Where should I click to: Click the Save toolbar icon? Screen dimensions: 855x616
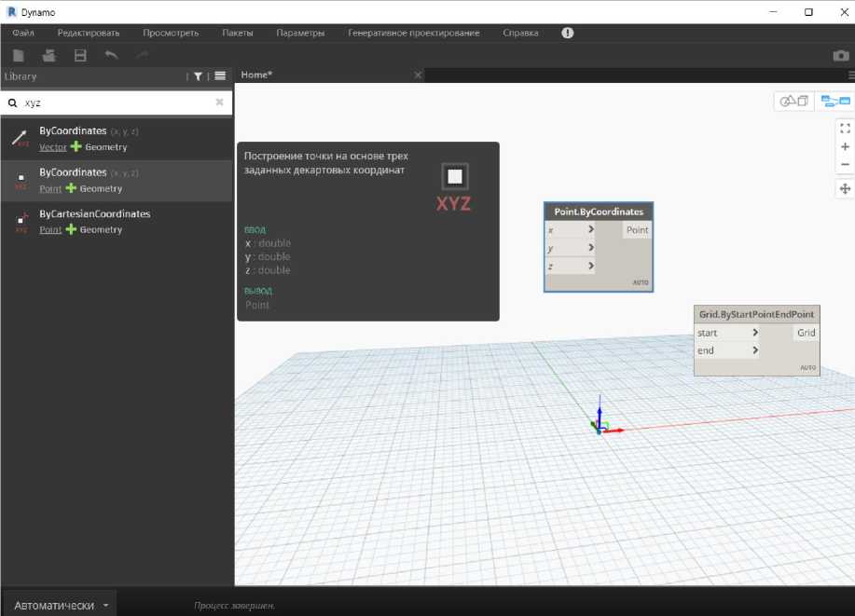80,56
